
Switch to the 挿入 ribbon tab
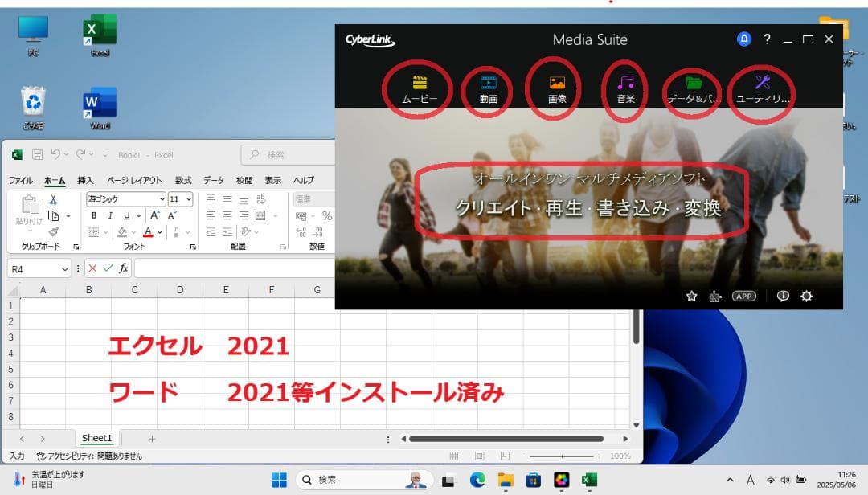coord(85,181)
